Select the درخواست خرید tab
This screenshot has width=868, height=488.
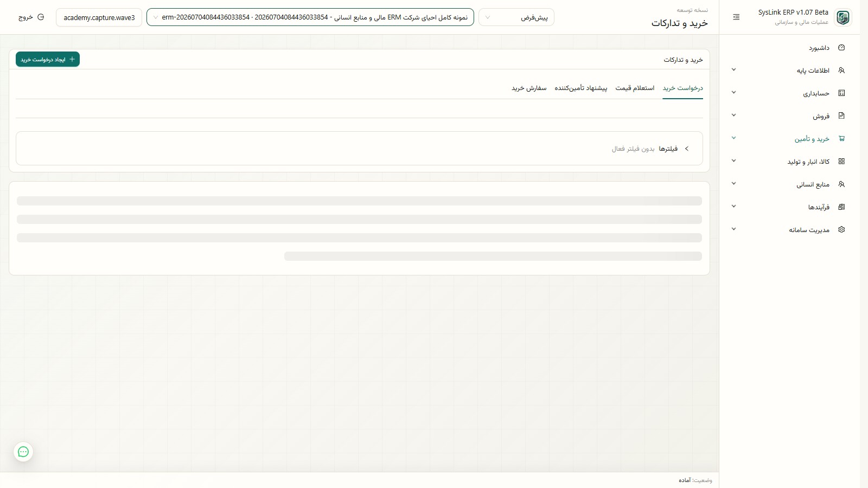pos(682,88)
